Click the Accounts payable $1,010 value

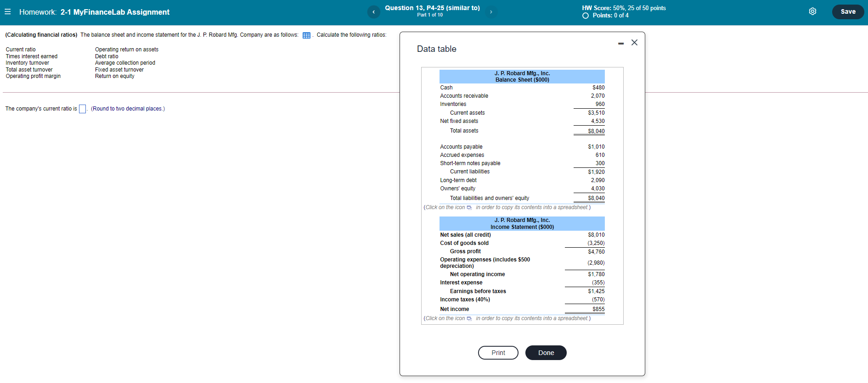[596, 147]
